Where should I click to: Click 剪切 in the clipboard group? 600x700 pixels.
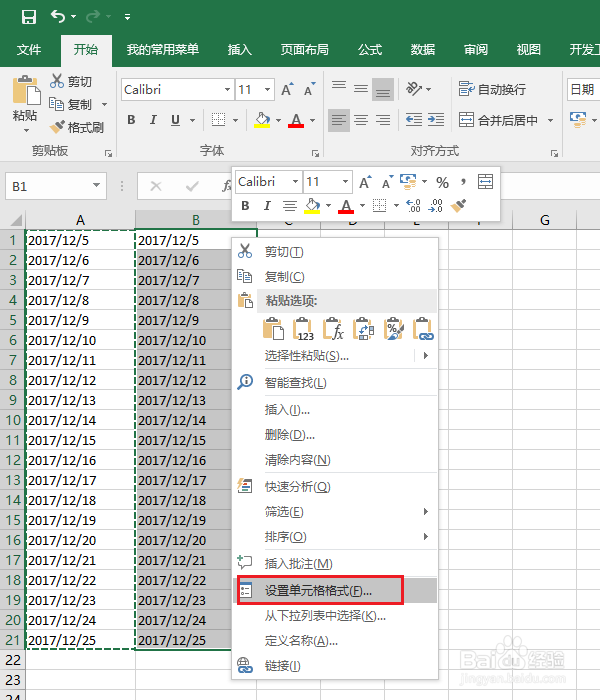point(71,81)
